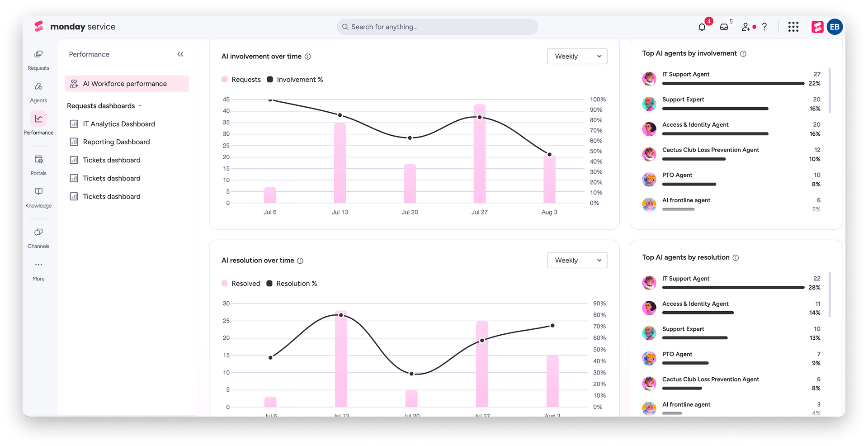
Task: Open the notifications bell icon
Action: pos(702,27)
